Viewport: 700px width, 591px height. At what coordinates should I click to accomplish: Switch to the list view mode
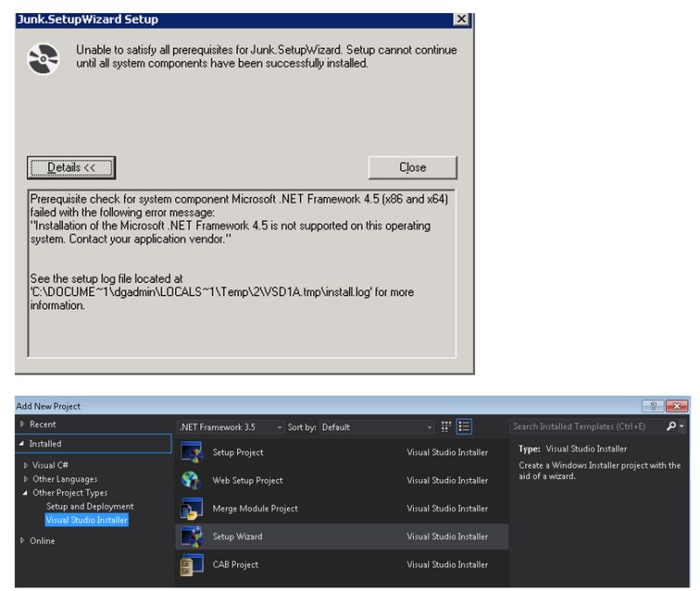466,426
